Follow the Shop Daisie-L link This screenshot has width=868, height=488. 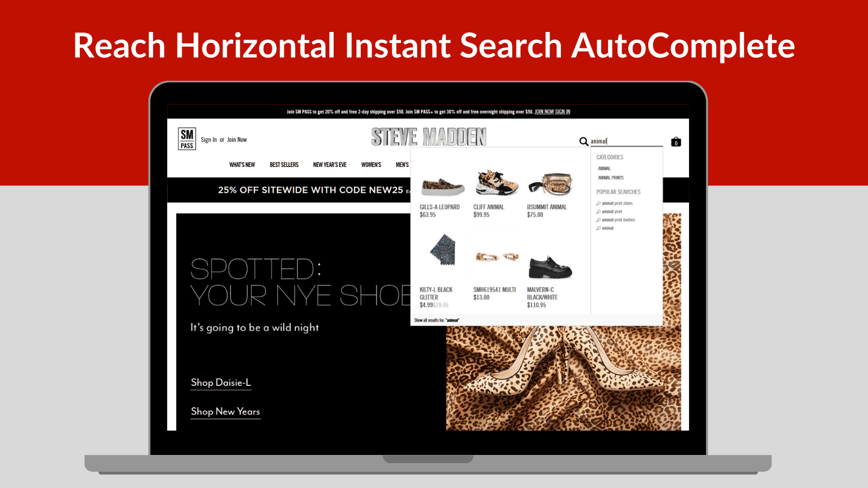pyautogui.click(x=220, y=383)
